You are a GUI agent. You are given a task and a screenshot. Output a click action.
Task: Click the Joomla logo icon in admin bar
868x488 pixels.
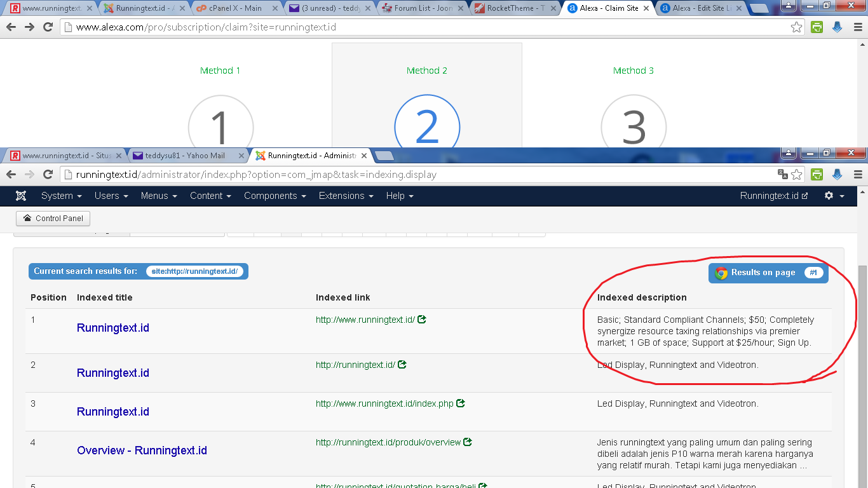pyautogui.click(x=21, y=196)
